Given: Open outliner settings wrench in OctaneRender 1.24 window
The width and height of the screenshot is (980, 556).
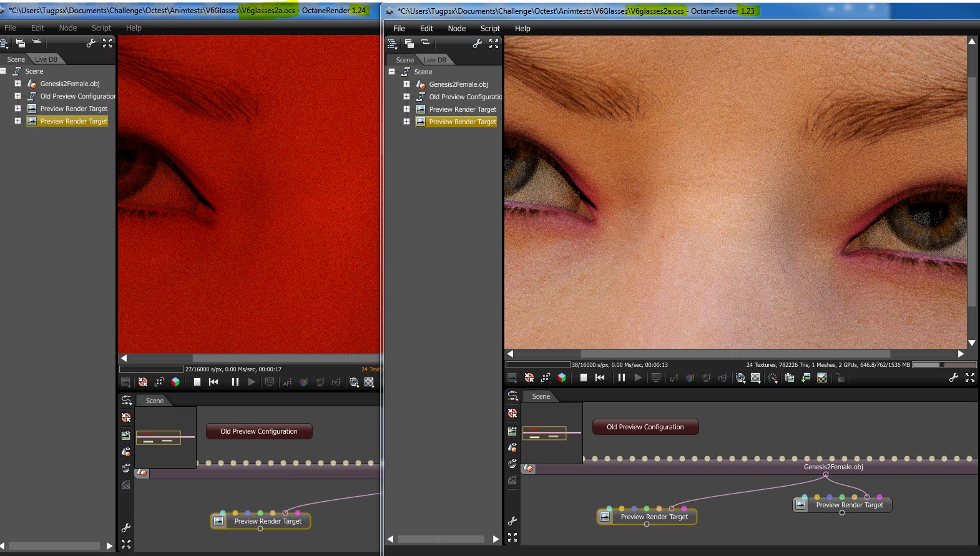Looking at the screenshot, I should (91, 43).
